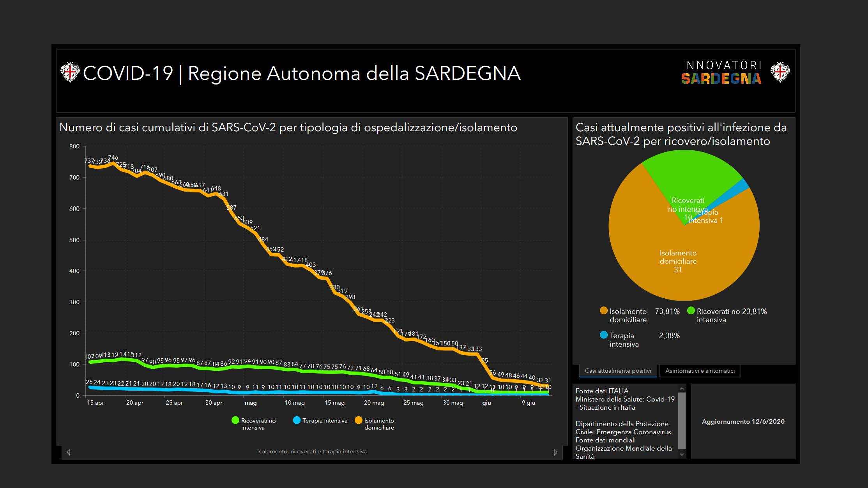Go to the next chart with the right arrow
Screen dimensions: 868x488
(x=555, y=452)
